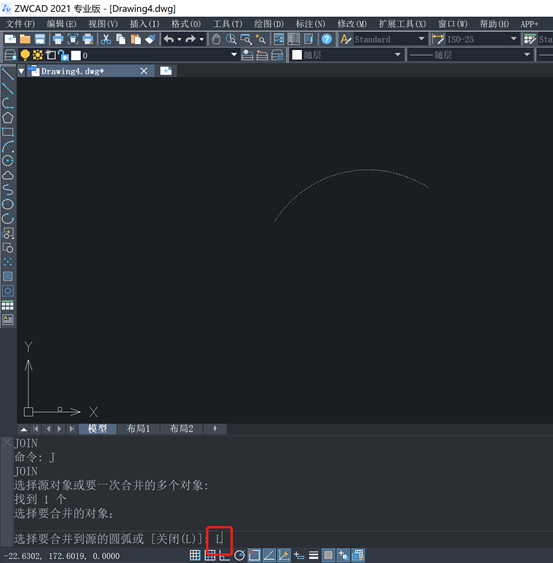This screenshot has height=563, width=553.
Task: Toggle lineweight display in status bar
Action: click(313, 555)
